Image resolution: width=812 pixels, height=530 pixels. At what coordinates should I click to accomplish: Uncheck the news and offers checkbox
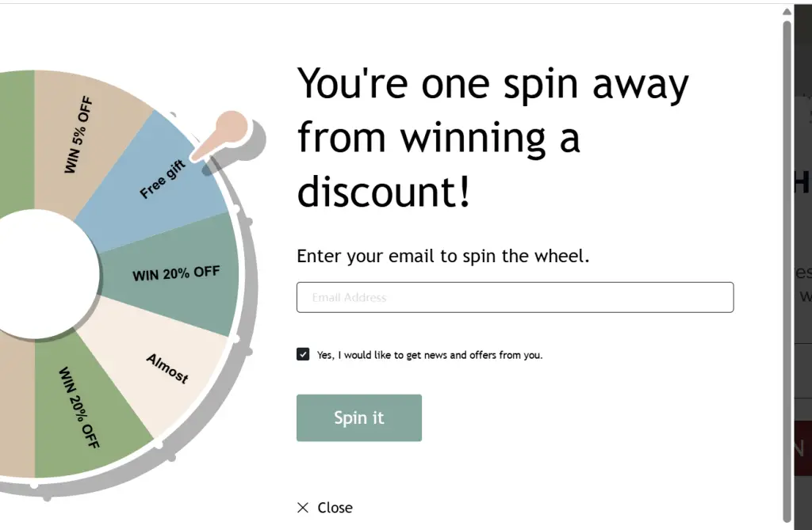coord(303,354)
